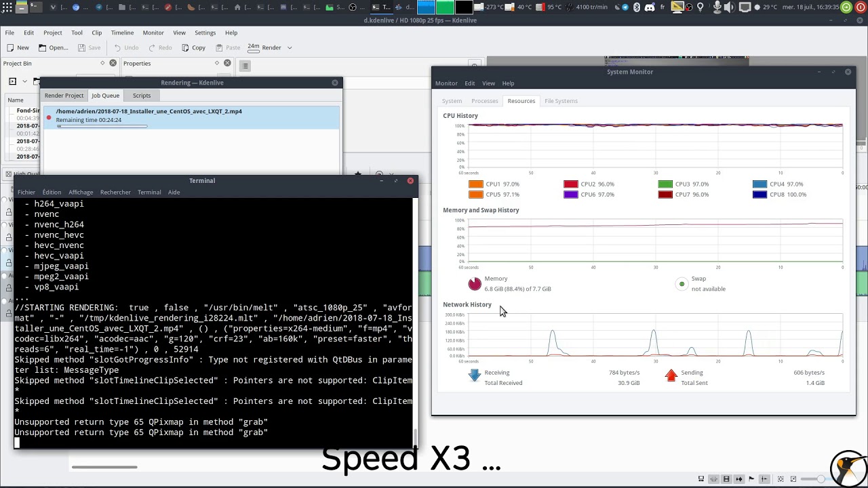Viewport: 868px width, 488px height.
Task: Expand the add clip dropdown arrow in Project Bin
Action: coord(25,81)
